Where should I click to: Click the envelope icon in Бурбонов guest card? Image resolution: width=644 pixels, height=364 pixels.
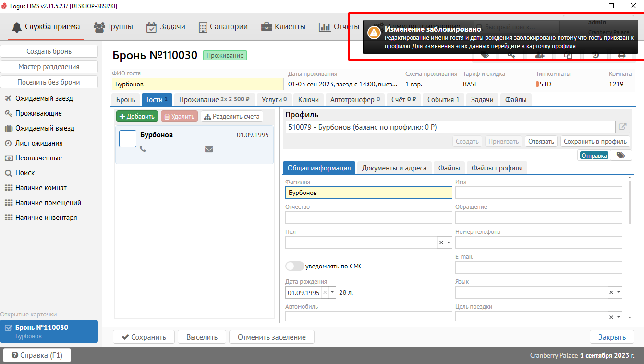point(209,149)
